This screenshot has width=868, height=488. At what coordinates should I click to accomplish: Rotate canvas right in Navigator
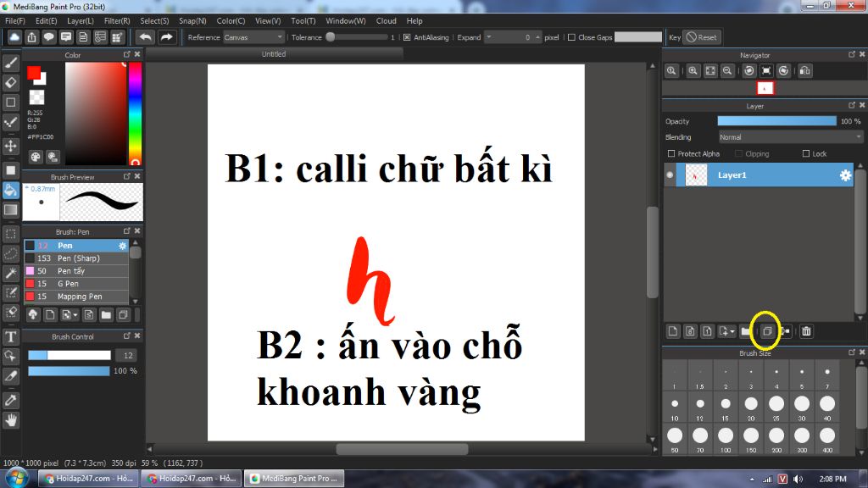(783, 71)
